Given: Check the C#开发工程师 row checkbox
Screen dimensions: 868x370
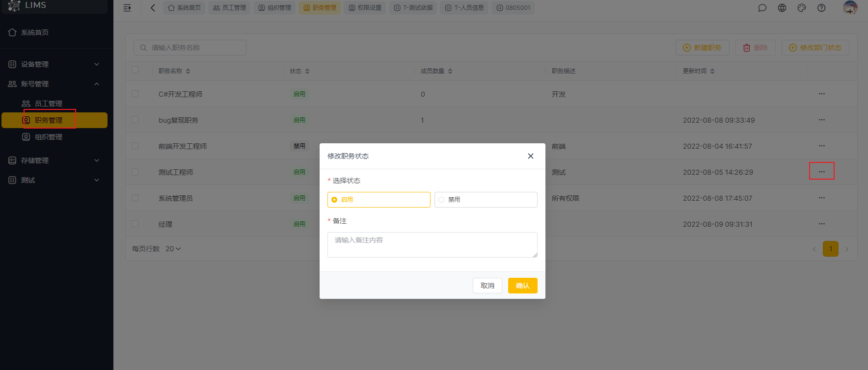Looking at the screenshot, I should (135, 94).
